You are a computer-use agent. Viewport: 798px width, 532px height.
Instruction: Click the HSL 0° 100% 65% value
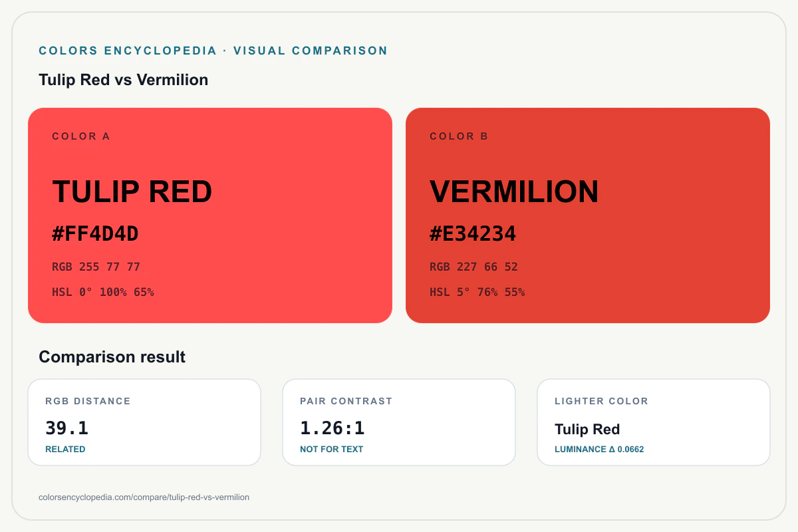coord(103,292)
